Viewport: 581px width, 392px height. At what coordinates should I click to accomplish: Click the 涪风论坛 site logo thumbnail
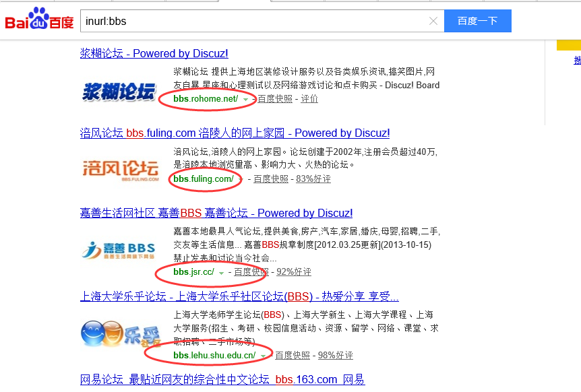120,169
